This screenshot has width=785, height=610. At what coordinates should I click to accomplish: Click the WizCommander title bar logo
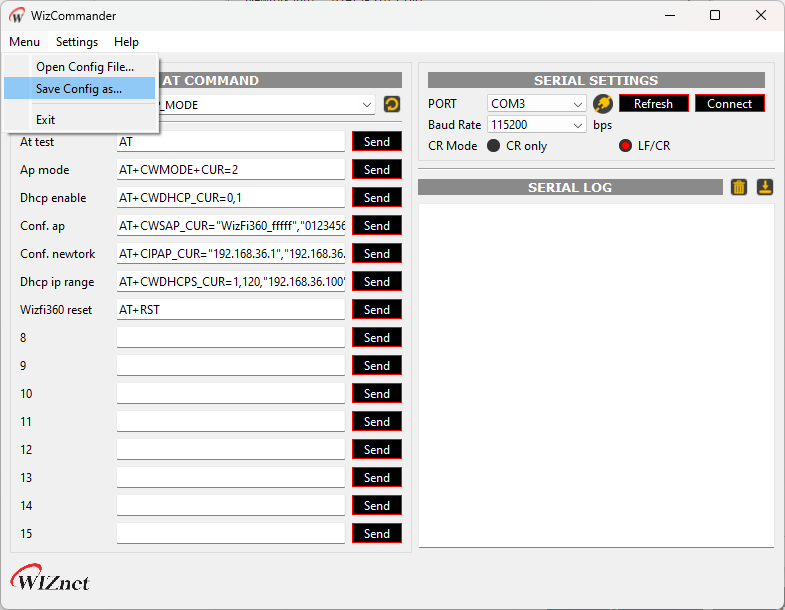pos(17,16)
